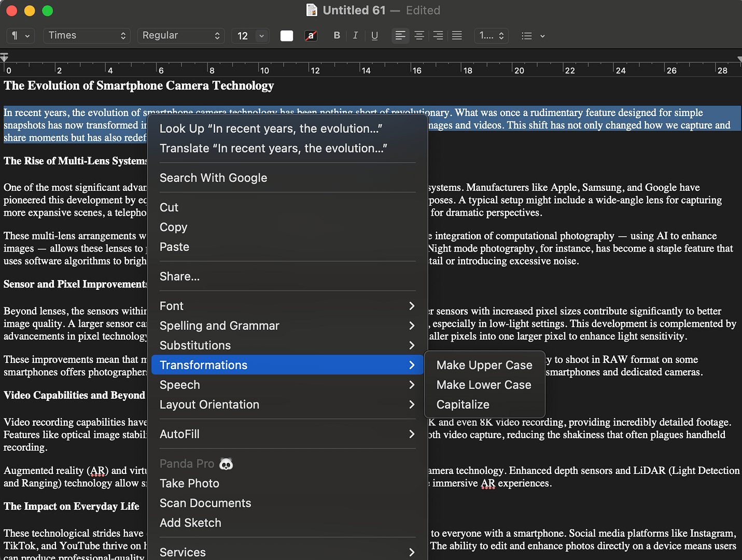Click the text highlight color icon
Image resolution: width=742 pixels, height=560 pixels.
tap(311, 36)
